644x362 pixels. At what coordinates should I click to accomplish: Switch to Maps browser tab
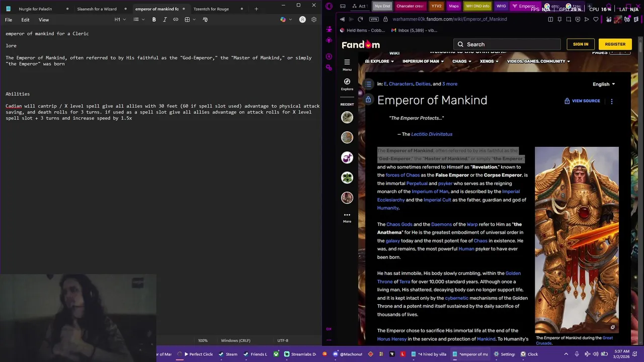coord(454,6)
